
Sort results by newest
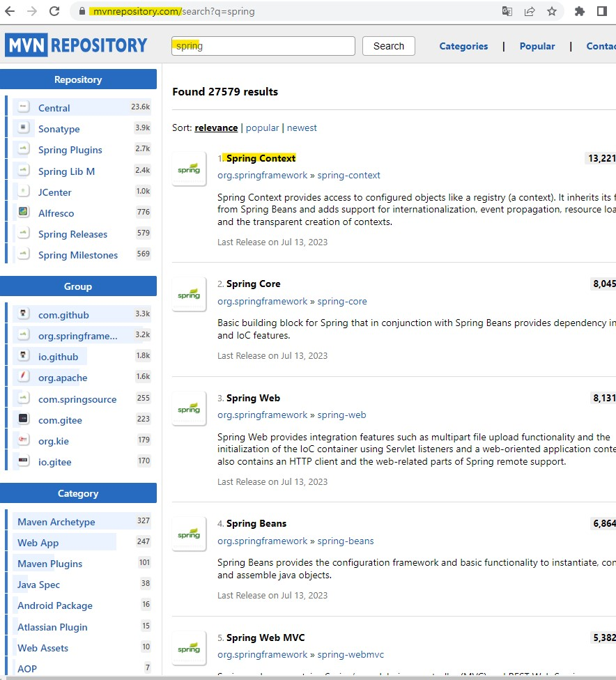click(302, 128)
